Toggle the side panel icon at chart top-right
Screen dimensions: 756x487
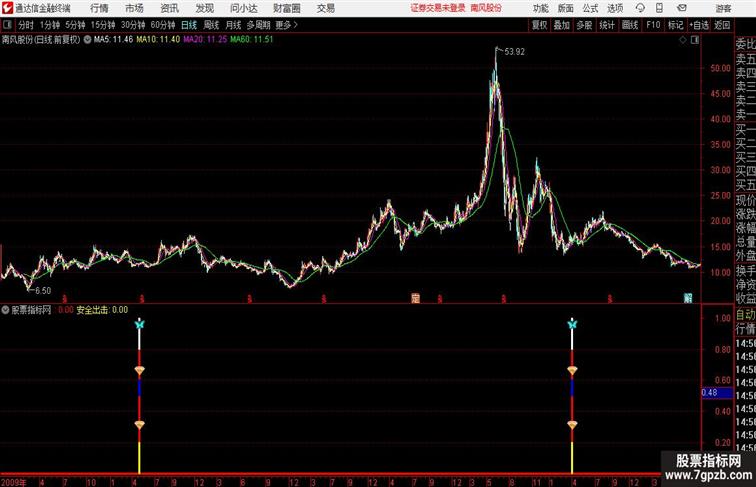(695, 40)
